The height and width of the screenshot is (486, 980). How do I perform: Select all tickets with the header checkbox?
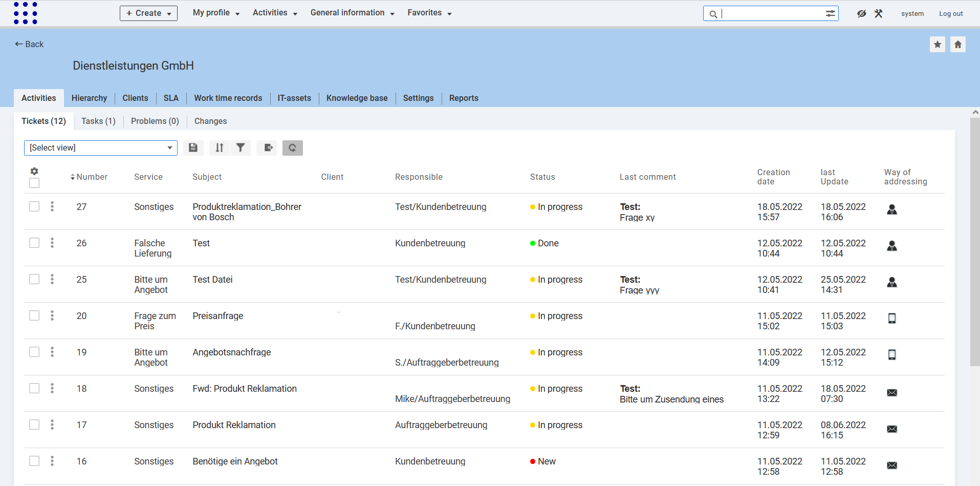34,183
